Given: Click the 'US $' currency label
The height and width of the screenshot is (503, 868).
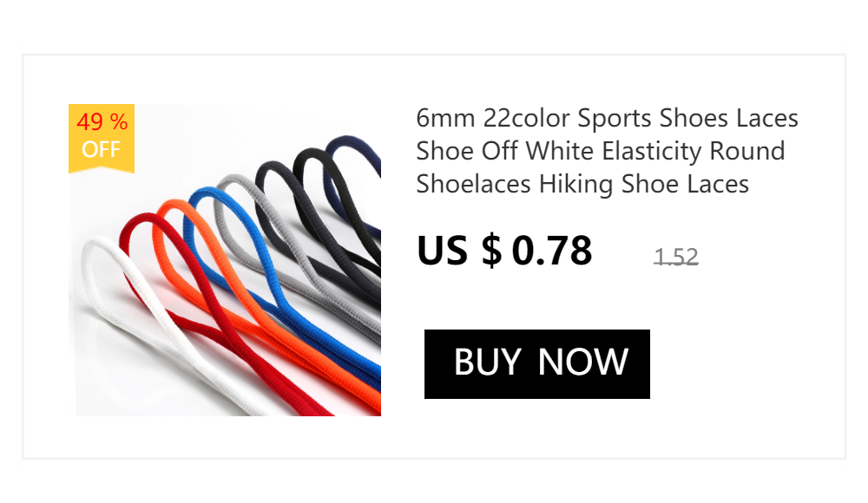Looking at the screenshot, I should tap(459, 251).
